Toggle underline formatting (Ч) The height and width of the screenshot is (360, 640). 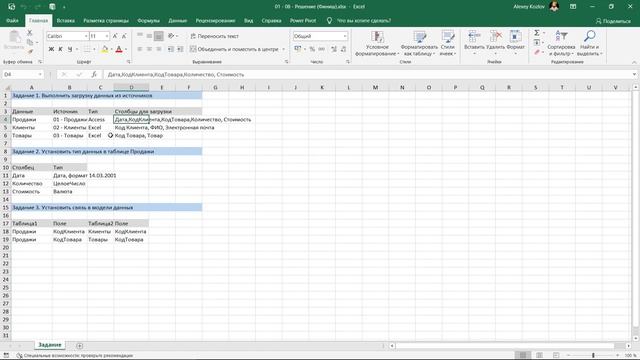[70, 49]
